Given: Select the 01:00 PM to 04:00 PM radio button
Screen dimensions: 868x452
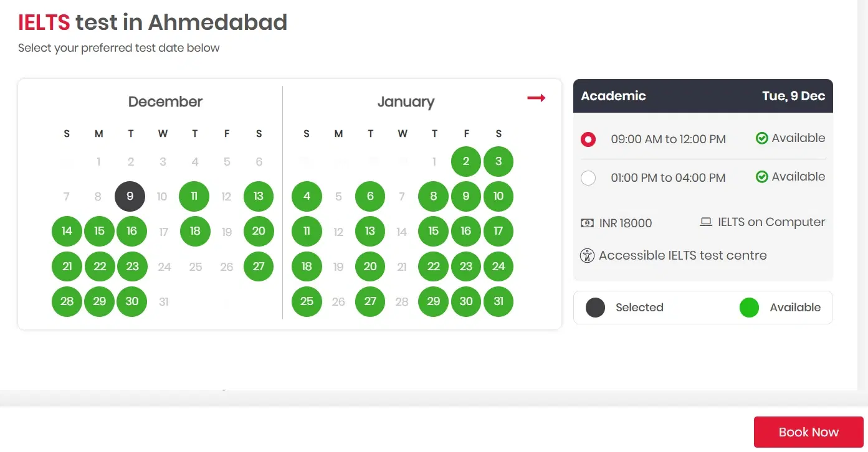Looking at the screenshot, I should coord(588,178).
